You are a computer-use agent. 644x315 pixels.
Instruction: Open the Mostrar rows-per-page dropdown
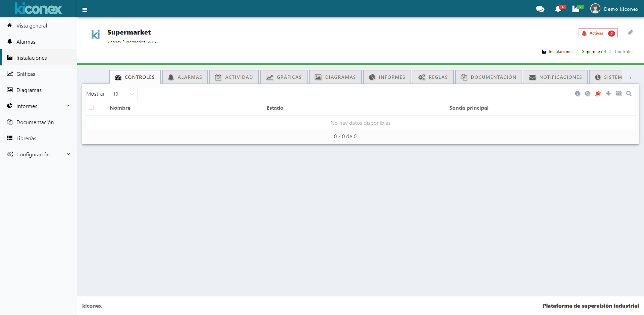(123, 94)
